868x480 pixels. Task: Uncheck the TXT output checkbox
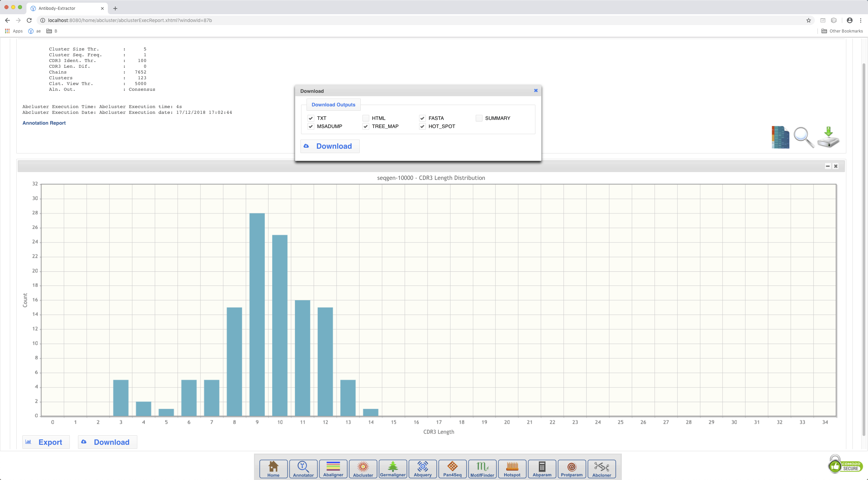(311, 118)
